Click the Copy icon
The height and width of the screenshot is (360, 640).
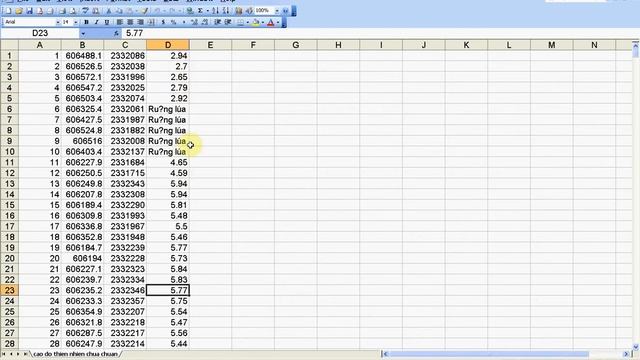click(119, 11)
